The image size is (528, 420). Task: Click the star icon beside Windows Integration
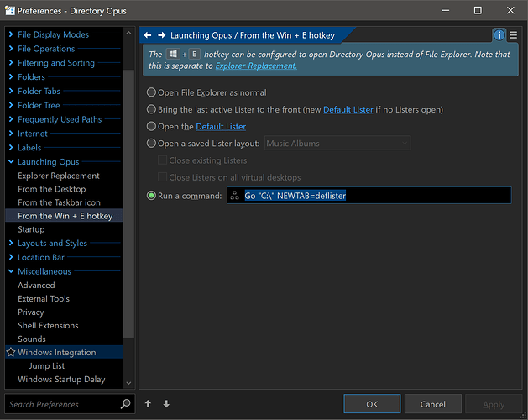click(x=11, y=352)
